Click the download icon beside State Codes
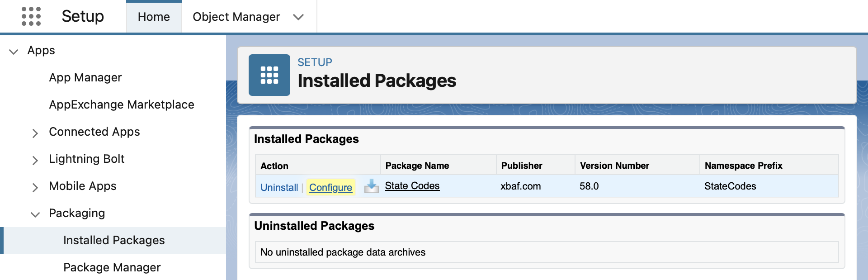 [x=372, y=186]
